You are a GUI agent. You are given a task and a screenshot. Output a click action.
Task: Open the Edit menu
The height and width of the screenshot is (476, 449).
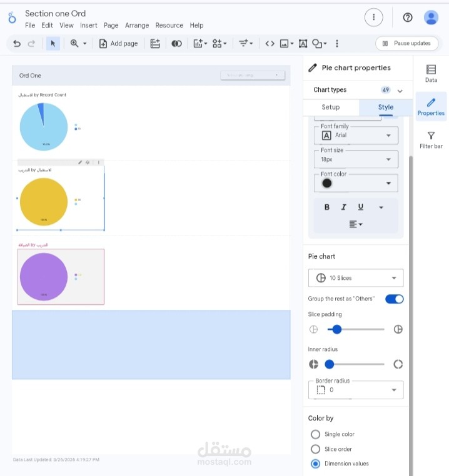[x=47, y=25]
